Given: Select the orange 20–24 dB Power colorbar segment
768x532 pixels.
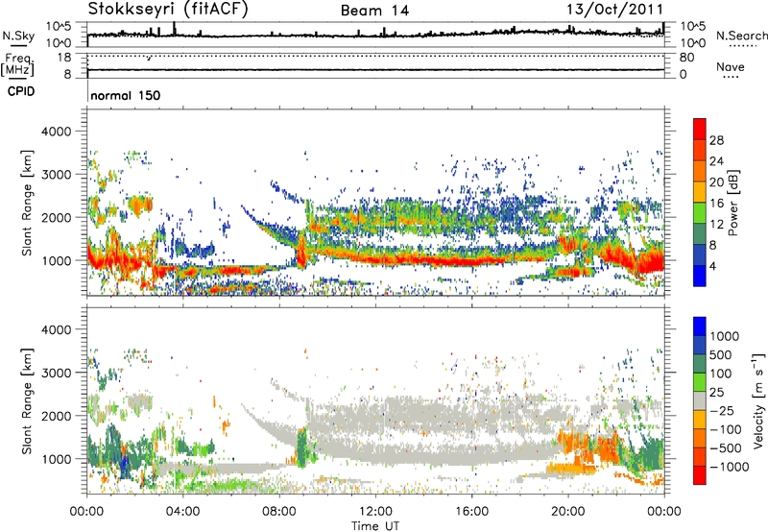Looking at the screenshot, I should tap(700, 171).
